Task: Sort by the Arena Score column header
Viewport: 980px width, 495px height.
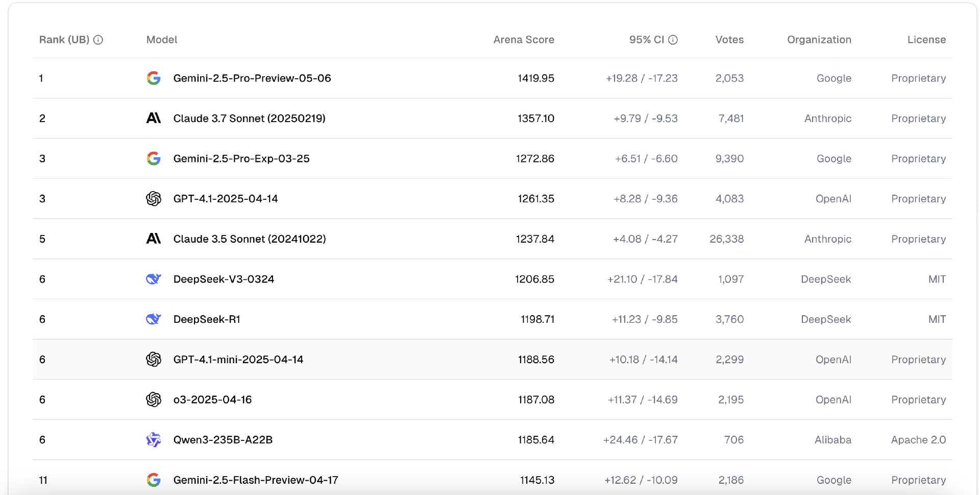Action: (x=524, y=40)
